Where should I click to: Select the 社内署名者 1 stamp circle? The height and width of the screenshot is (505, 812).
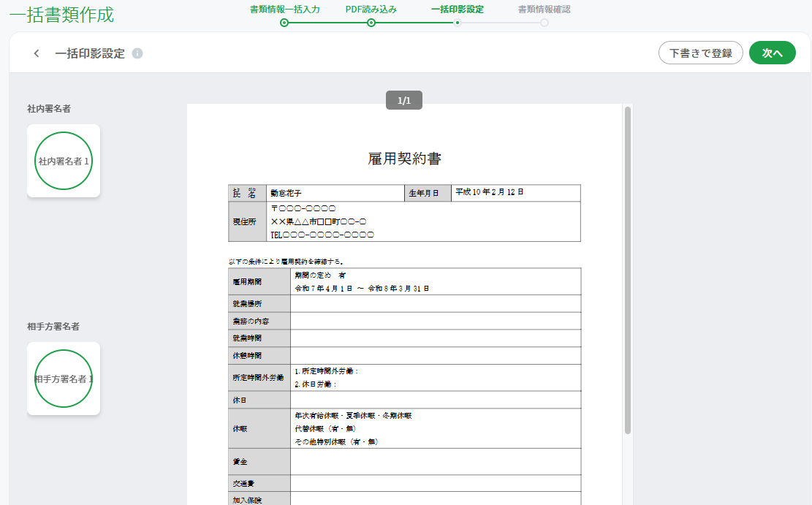pyautogui.click(x=64, y=161)
